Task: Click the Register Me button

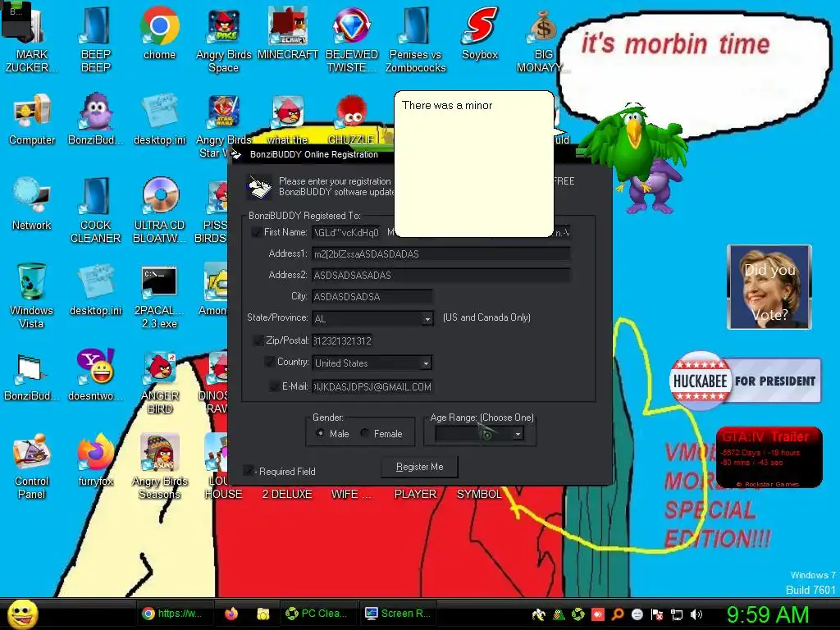Action: pyautogui.click(x=419, y=467)
